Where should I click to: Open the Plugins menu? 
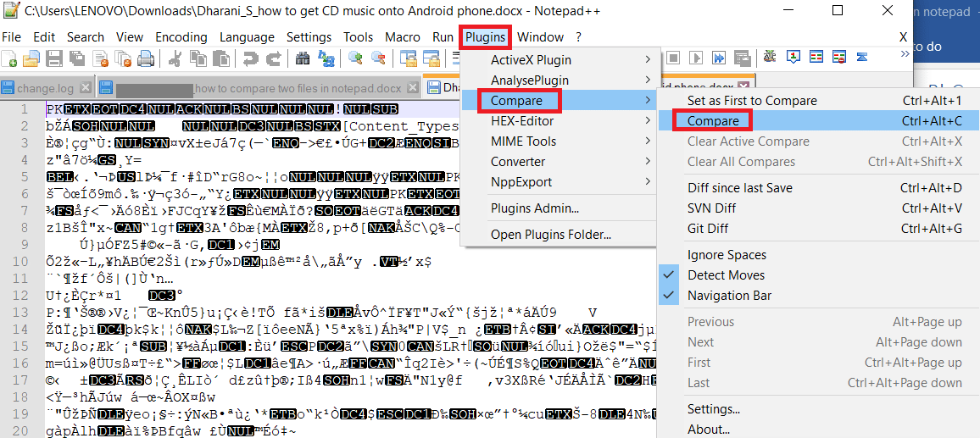(x=486, y=37)
